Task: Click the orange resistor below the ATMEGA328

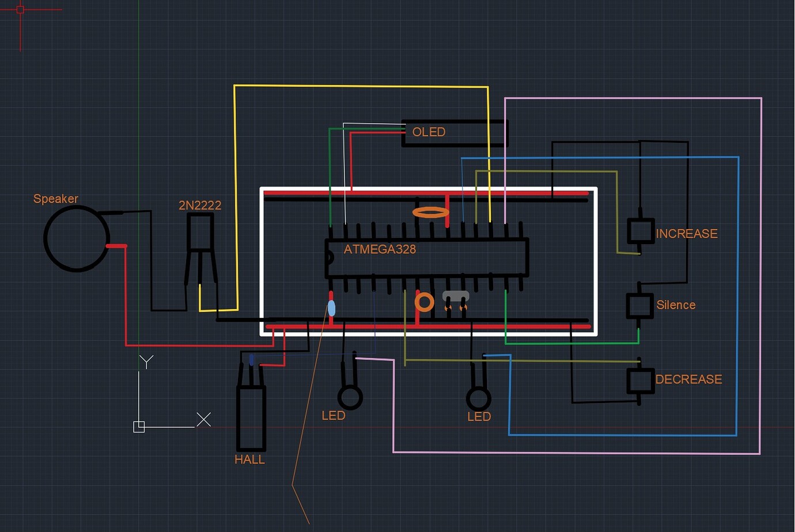Action: (424, 301)
